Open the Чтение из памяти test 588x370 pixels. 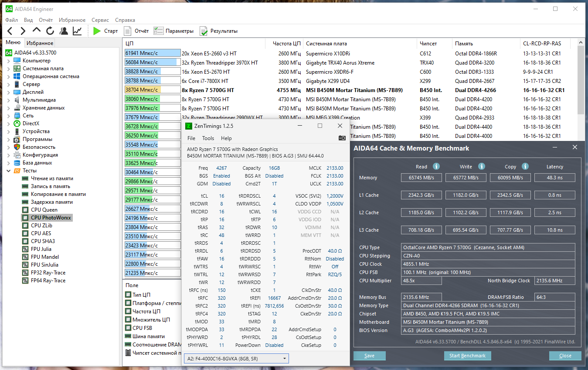coord(52,178)
